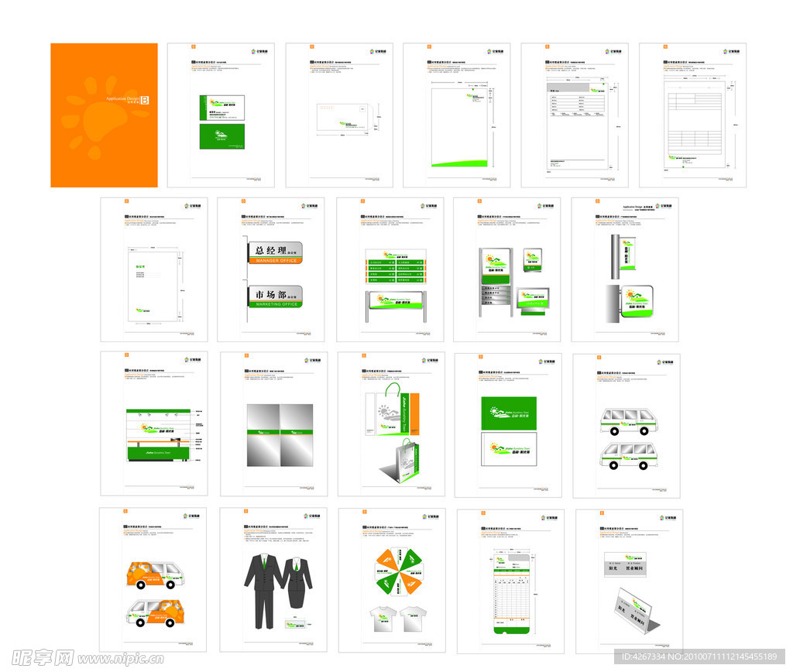Select the standing signage totem page
The height and width of the screenshot is (672, 793).
(507, 269)
